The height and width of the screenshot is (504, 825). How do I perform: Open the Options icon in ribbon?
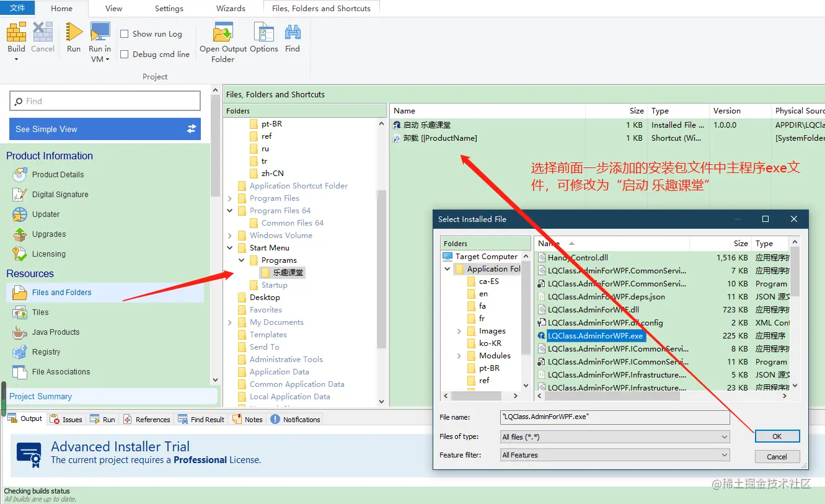coord(264,32)
